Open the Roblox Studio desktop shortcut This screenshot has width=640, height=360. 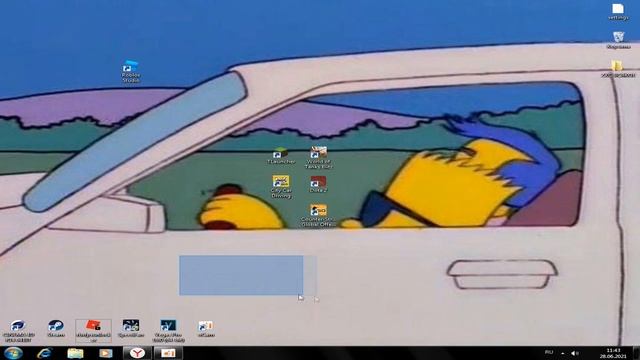[131, 72]
